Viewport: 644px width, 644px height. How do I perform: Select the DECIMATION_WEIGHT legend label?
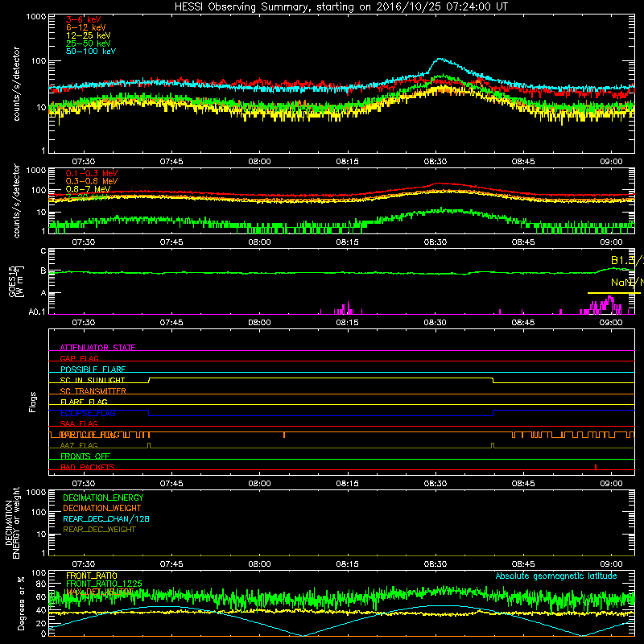click(x=102, y=508)
